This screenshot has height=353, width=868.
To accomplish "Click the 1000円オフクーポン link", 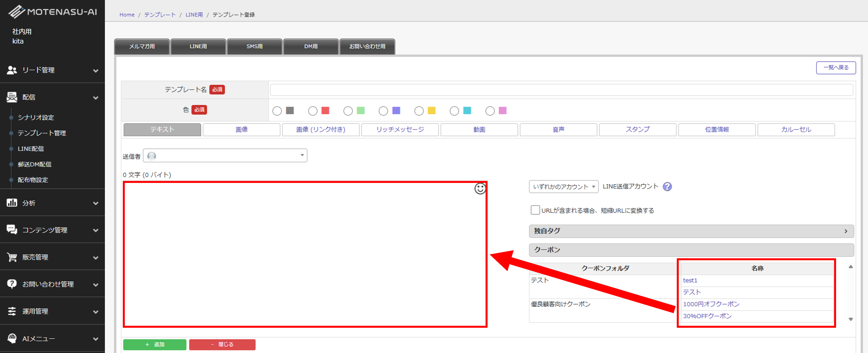I will 711,304.
